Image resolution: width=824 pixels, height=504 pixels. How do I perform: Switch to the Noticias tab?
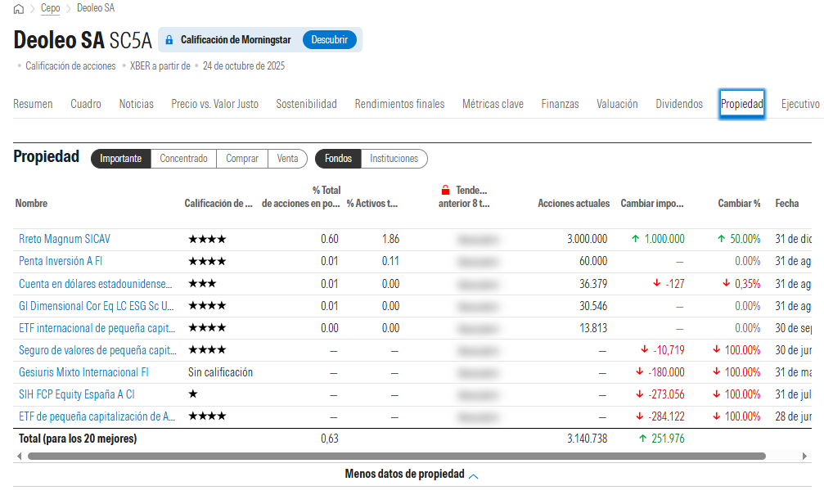(136, 104)
